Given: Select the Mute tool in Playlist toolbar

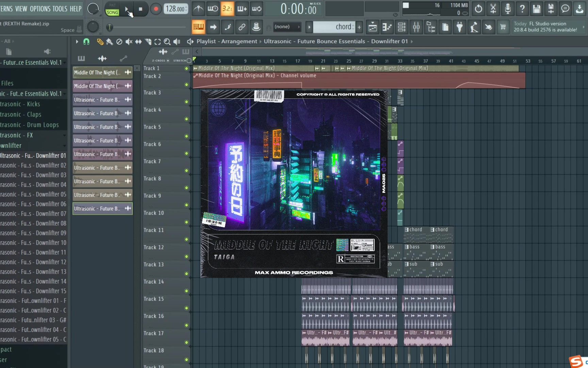Looking at the screenshot, I should (129, 42).
